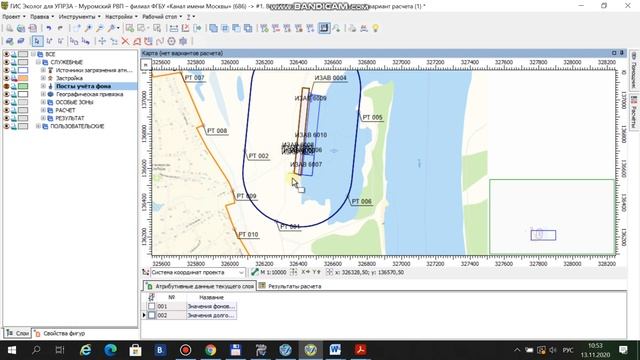Click the yellow light bulb icon
The image size is (640, 360).
point(375,28)
